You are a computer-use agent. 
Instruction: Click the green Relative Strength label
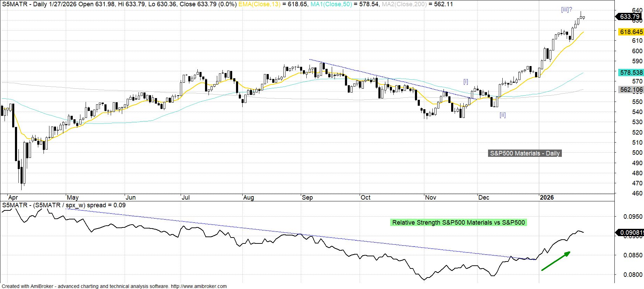[458, 223]
